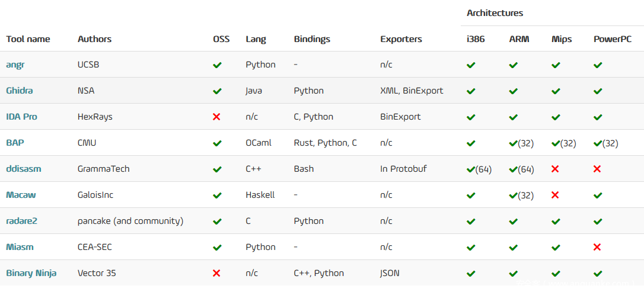Click the Architectures group header
This screenshot has width=644, height=295.
coord(495,12)
